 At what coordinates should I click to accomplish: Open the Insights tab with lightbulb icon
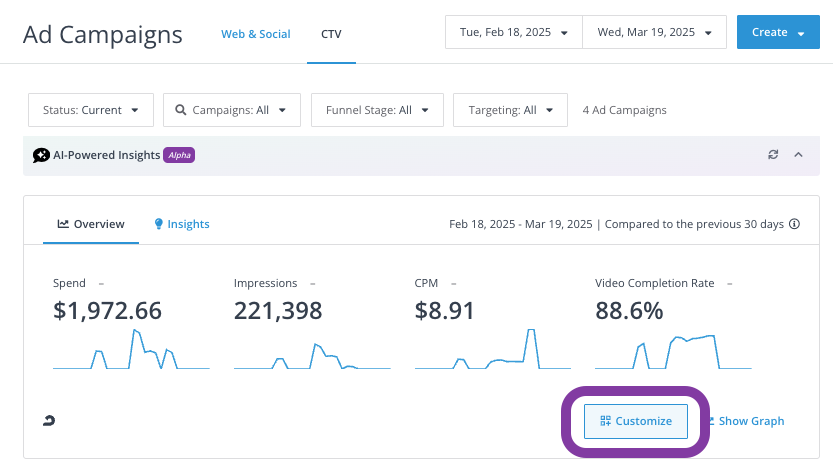point(182,224)
